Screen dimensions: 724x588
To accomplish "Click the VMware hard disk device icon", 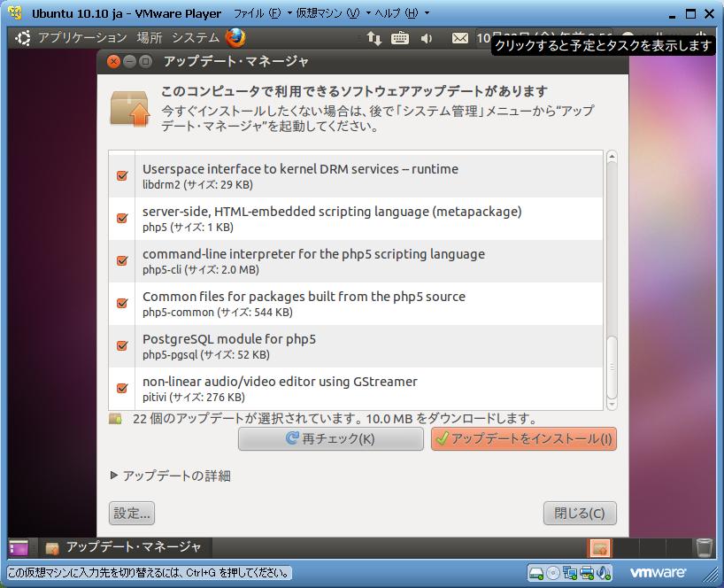I will 536,573.
